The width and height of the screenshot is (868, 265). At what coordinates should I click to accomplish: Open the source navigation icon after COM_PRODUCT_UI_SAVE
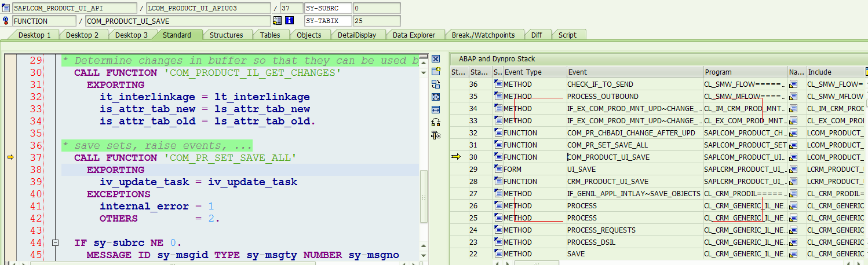(277, 21)
